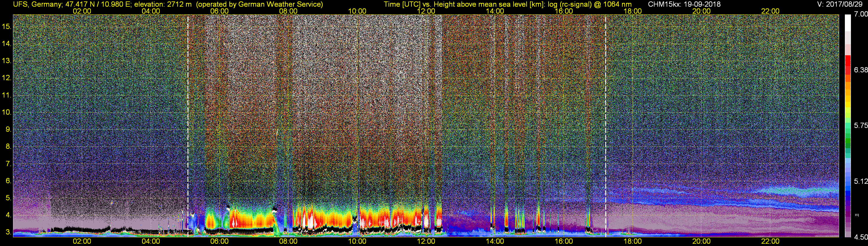
Task: Click the 04:00 label on the upper time axis
Action: [151, 11]
